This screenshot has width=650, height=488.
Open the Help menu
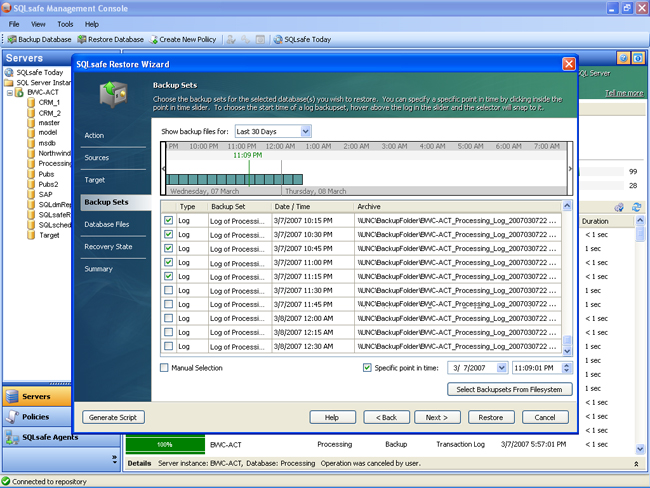click(92, 24)
